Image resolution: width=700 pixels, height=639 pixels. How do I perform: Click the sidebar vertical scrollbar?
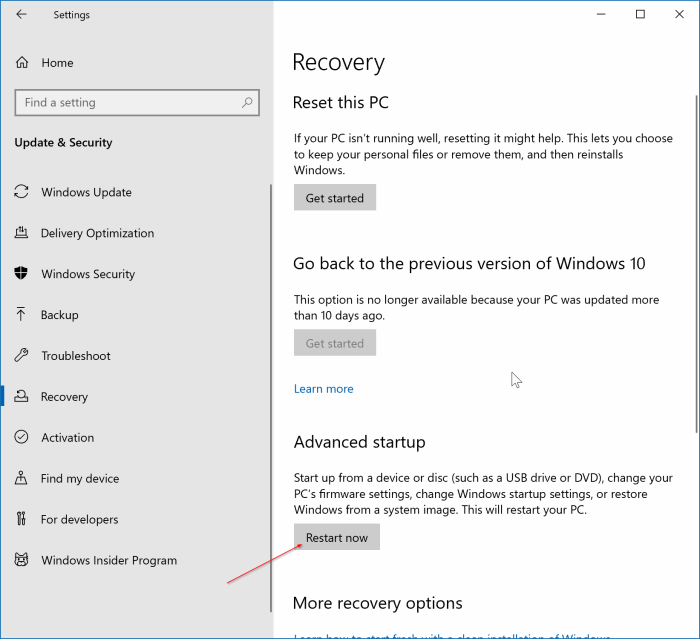point(271,397)
